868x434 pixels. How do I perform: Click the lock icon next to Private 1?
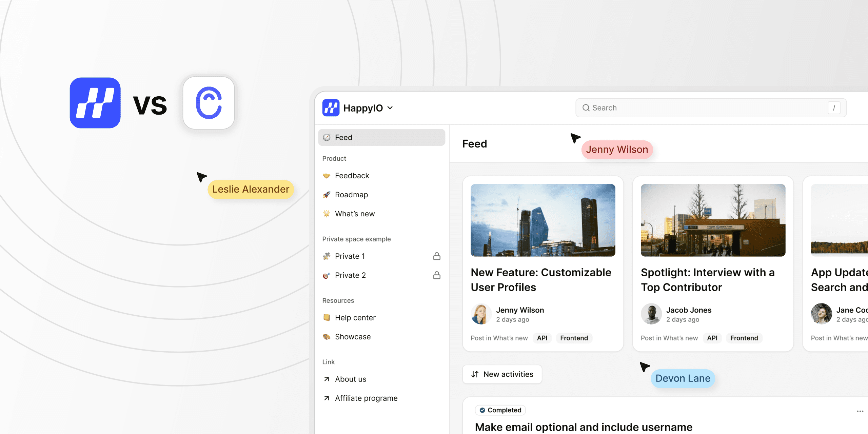[x=437, y=256]
